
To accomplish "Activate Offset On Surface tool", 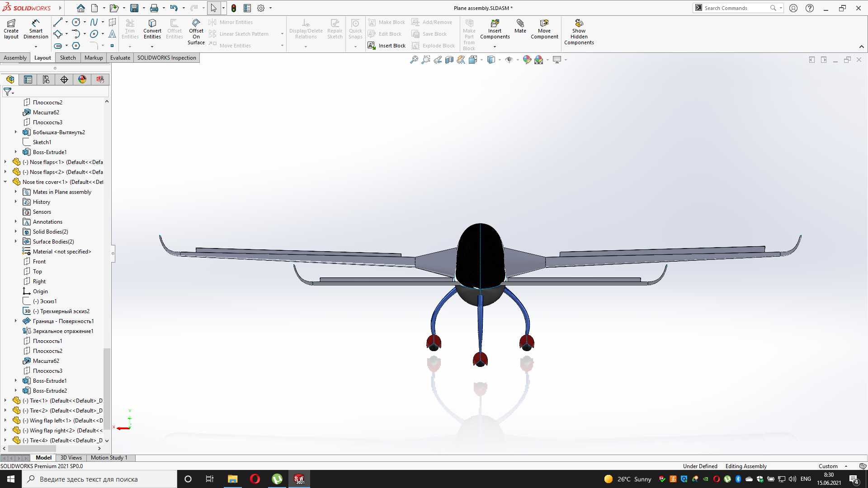I will 196,32.
